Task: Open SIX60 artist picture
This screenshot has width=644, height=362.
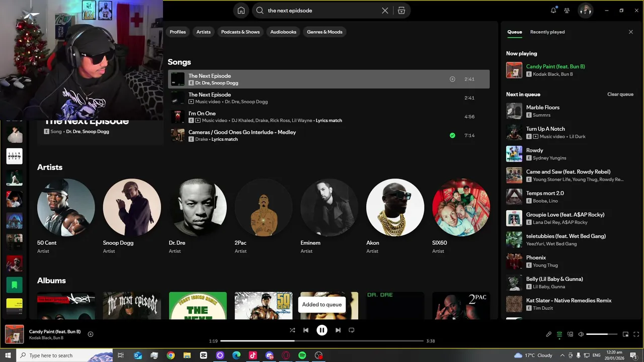Action: pyautogui.click(x=461, y=207)
